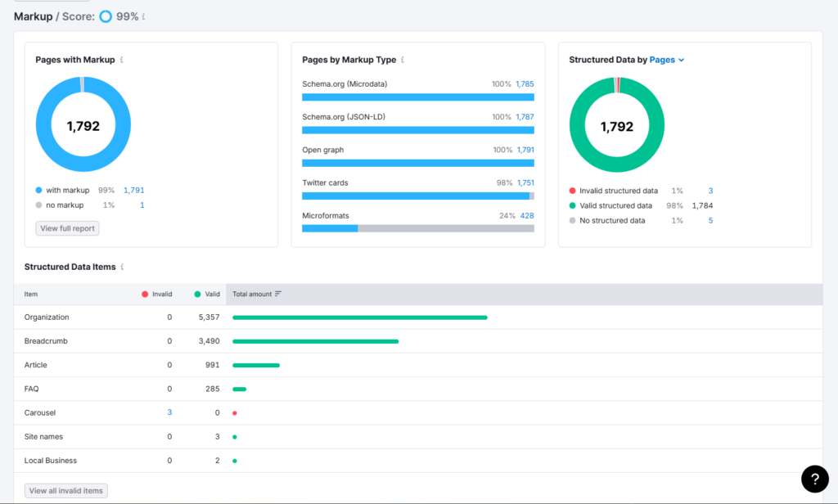The width and height of the screenshot is (838, 504).
Task: Click the Pages with Markup donut chart
Action: point(83,123)
